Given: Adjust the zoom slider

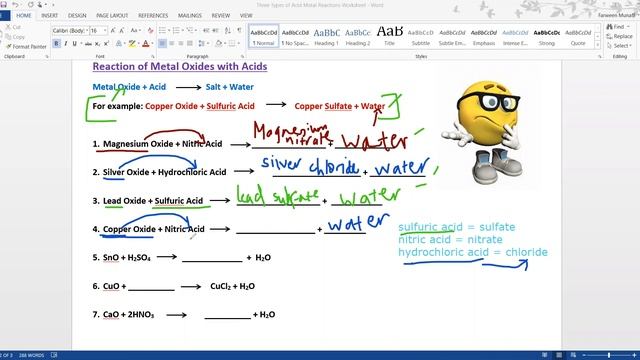Looking at the screenshot, I should [609, 356].
